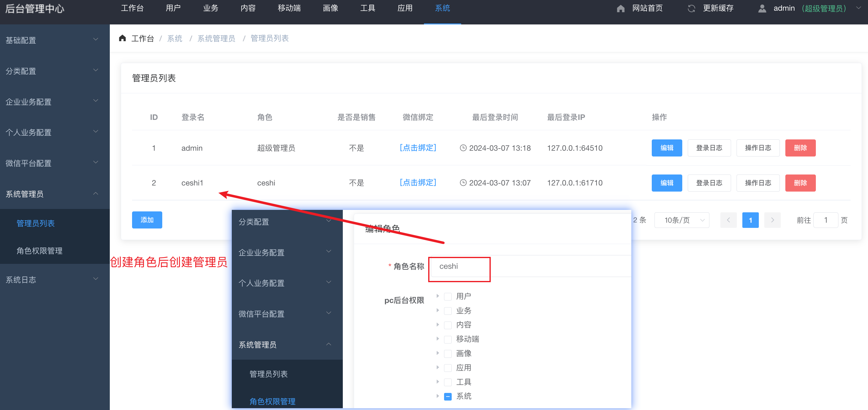Check the 工具 permission checkbox

click(448, 382)
